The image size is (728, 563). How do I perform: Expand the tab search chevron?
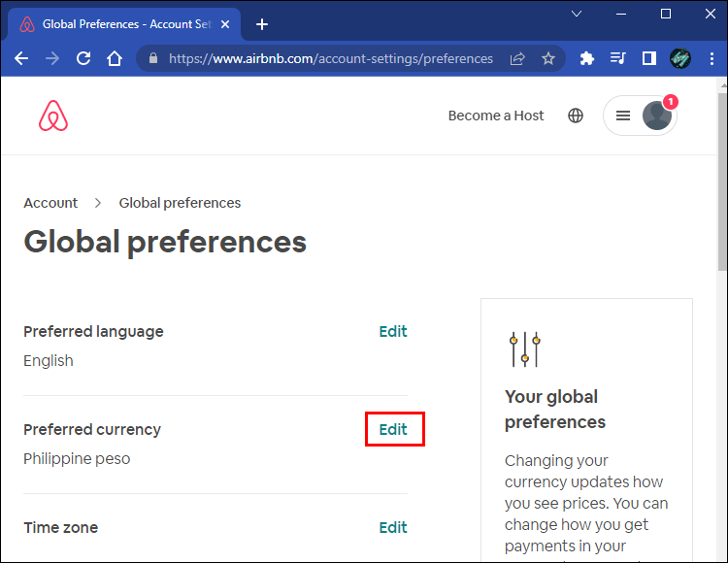pyautogui.click(x=577, y=15)
